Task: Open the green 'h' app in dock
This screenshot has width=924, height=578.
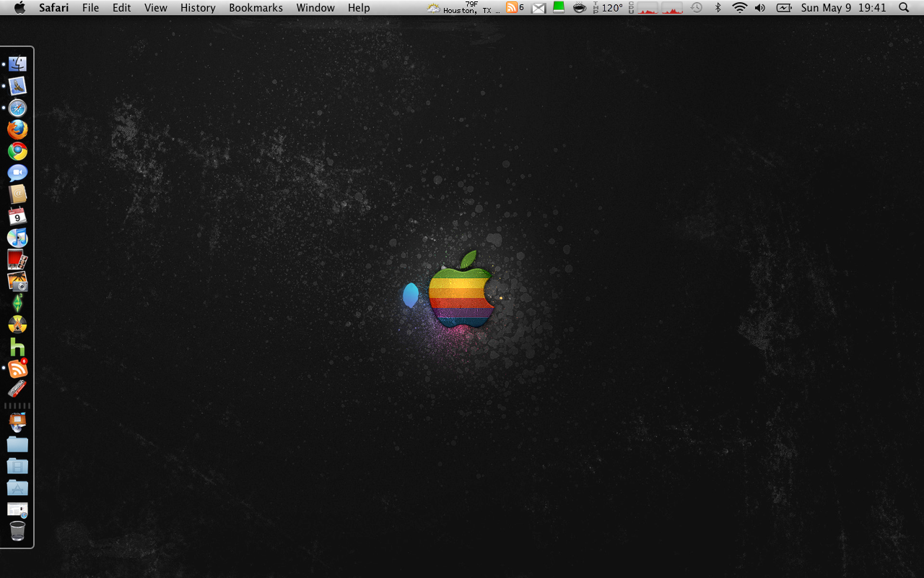Action: tap(17, 347)
